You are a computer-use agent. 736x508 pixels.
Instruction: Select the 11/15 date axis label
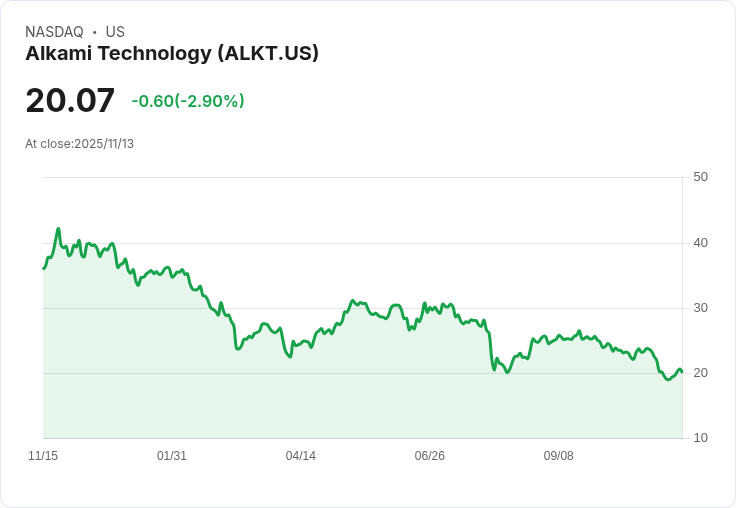[x=43, y=455]
